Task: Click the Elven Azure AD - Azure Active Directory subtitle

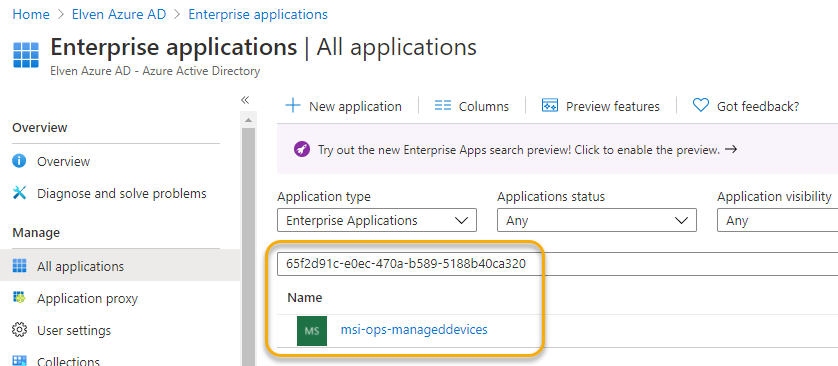Action: click(x=155, y=71)
